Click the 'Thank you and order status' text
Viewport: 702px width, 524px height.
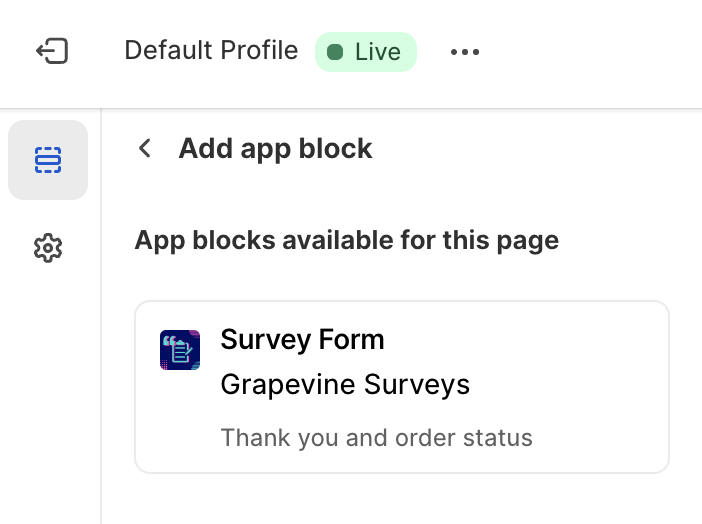[376, 437]
